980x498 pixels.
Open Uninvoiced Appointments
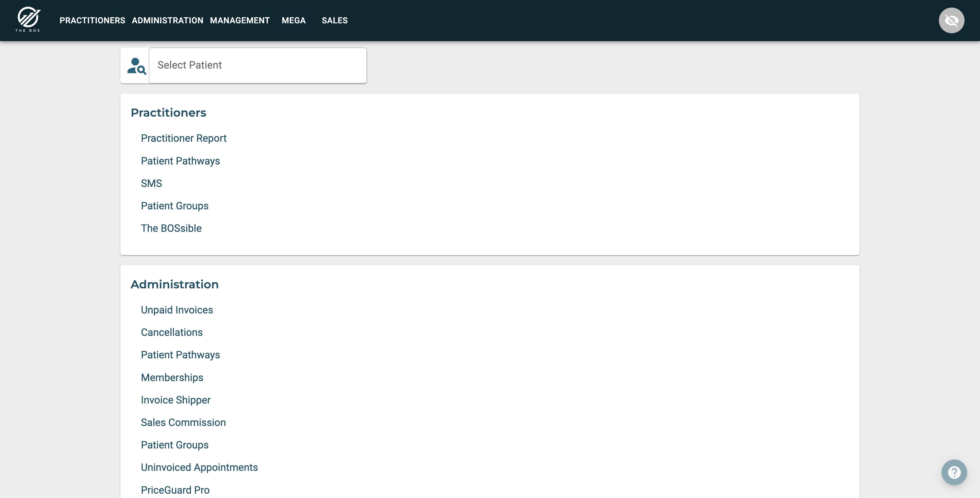(199, 467)
